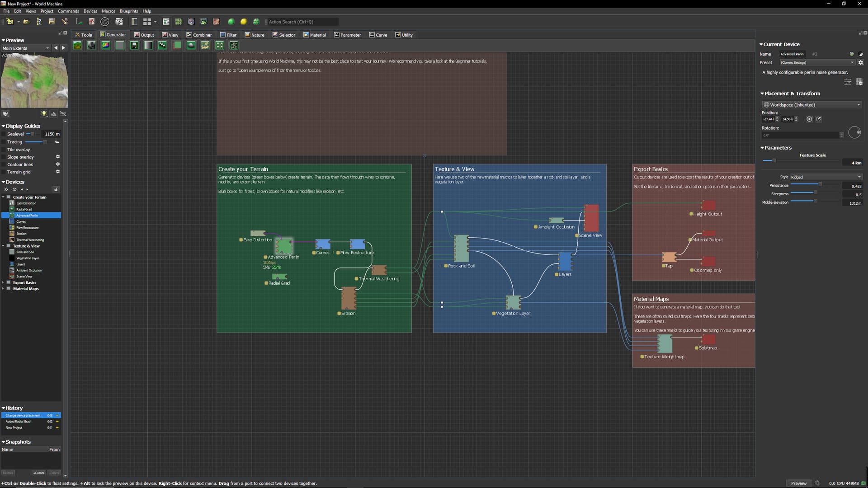Click the save floppy disk toolbar icon
Screen dimensions: 868x488
pyautogui.click(x=52, y=22)
